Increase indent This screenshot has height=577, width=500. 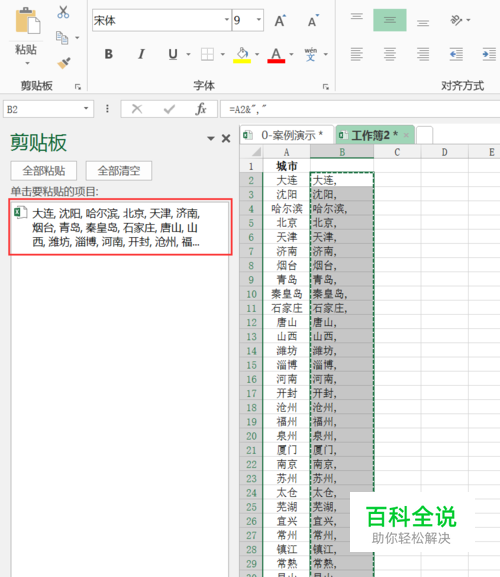coord(489,54)
